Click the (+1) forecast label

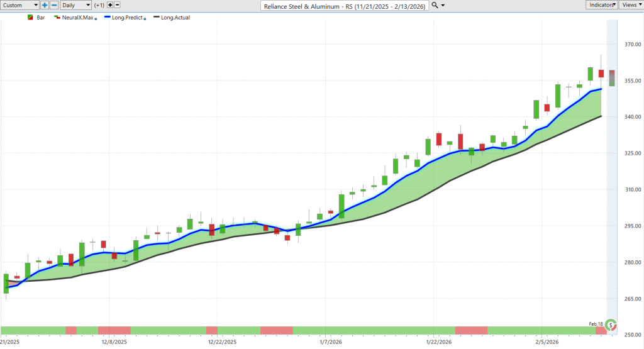coord(99,5)
